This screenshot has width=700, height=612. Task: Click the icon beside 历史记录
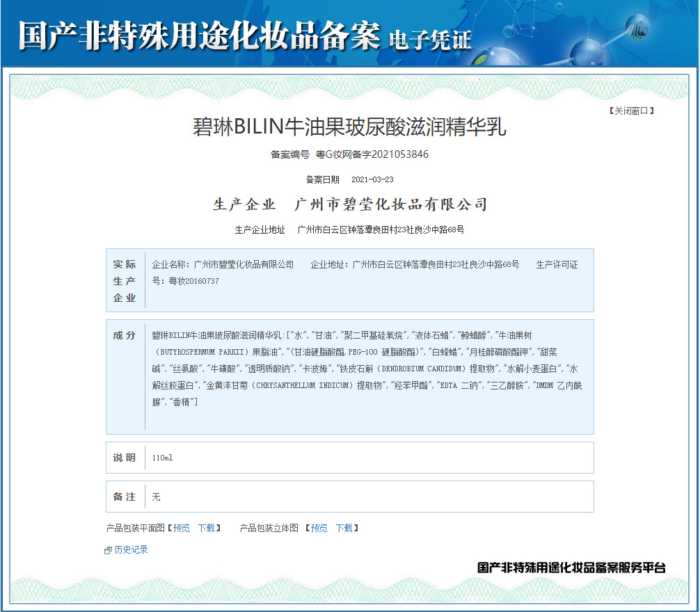(x=108, y=550)
